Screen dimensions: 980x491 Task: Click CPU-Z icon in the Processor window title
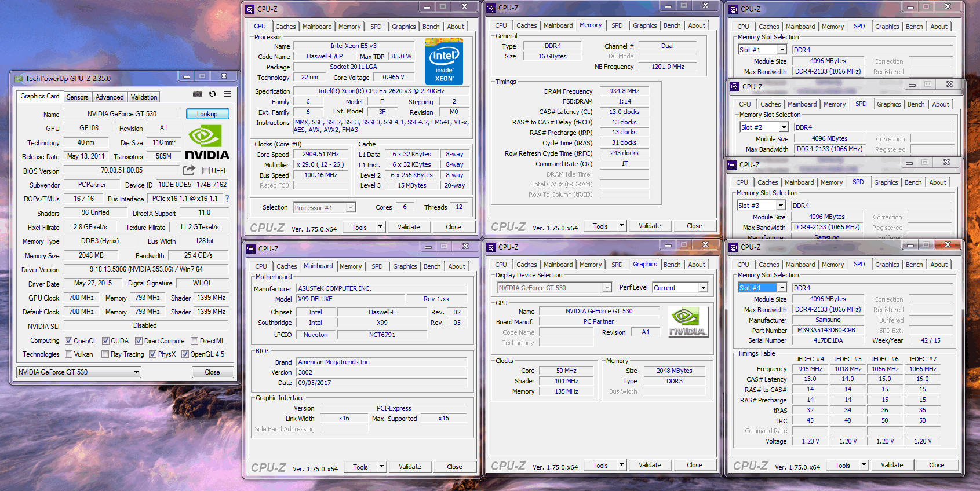click(x=250, y=9)
